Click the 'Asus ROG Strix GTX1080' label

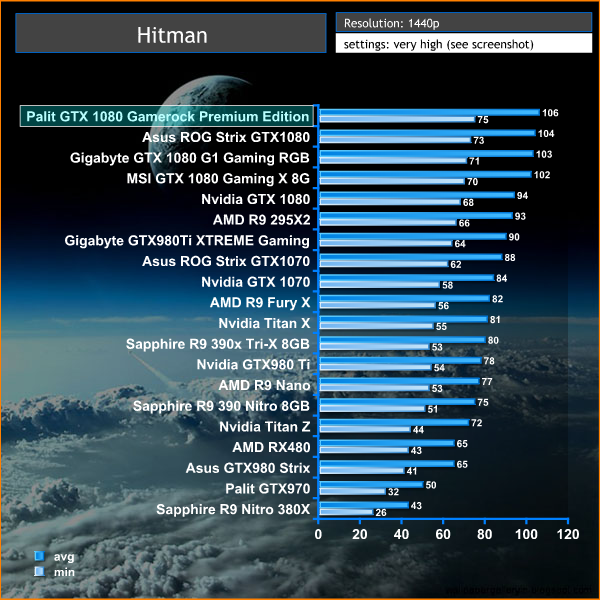226,137
